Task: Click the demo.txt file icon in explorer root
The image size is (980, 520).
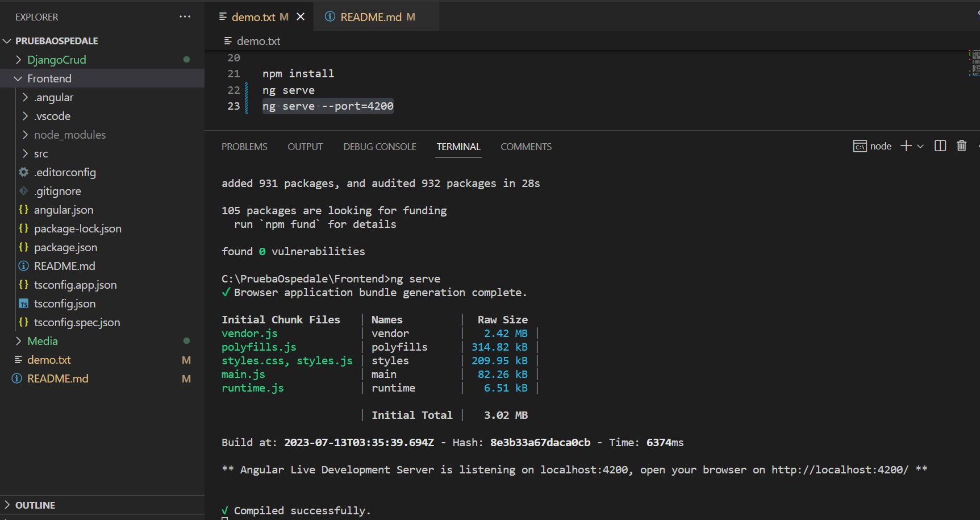Action: coord(18,360)
